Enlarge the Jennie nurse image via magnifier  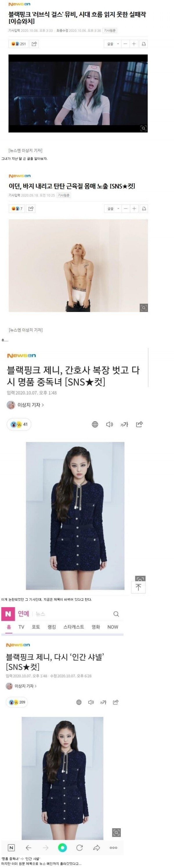(143, 128)
